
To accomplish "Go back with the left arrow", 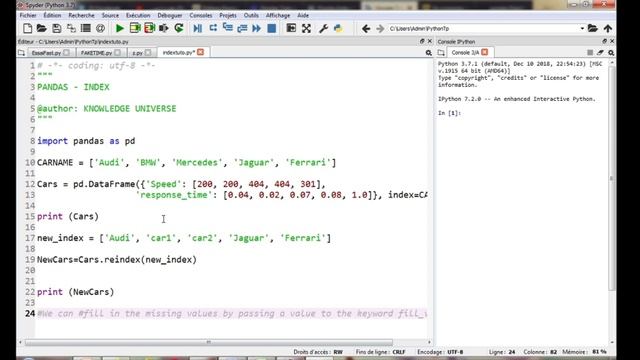I will point(366,29).
